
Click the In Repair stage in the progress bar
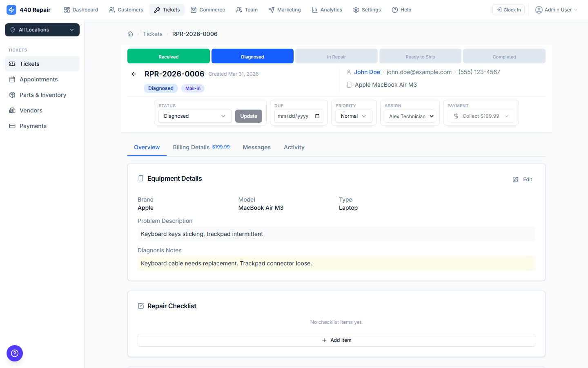coord(336,56)
